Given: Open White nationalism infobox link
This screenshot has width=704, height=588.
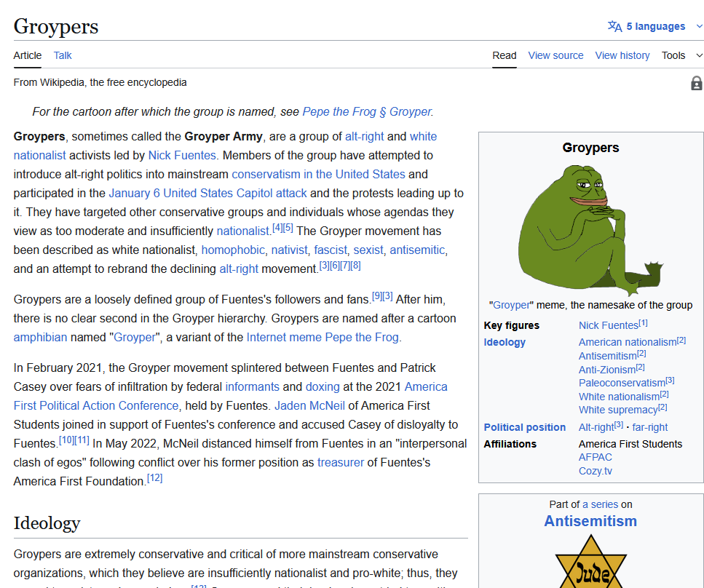Looking at the screenshot, I should click(619, 397).
